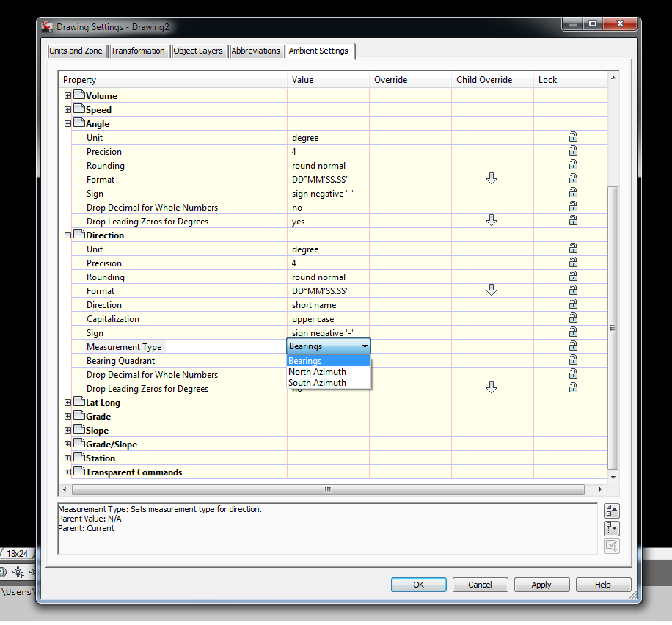The width and height of the screenshot is (672, 625).
Task: Click the OK button
Action: (x=418, y=585)
